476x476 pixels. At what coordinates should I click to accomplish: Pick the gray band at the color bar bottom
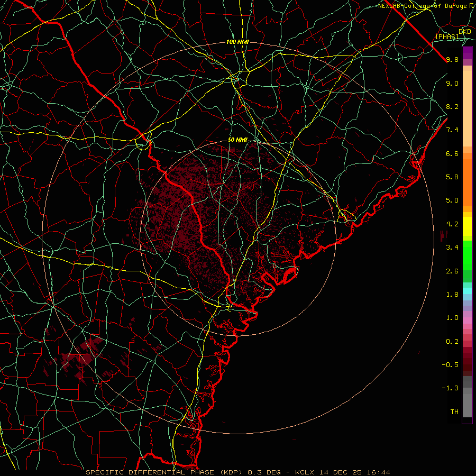tap(467, 405)
